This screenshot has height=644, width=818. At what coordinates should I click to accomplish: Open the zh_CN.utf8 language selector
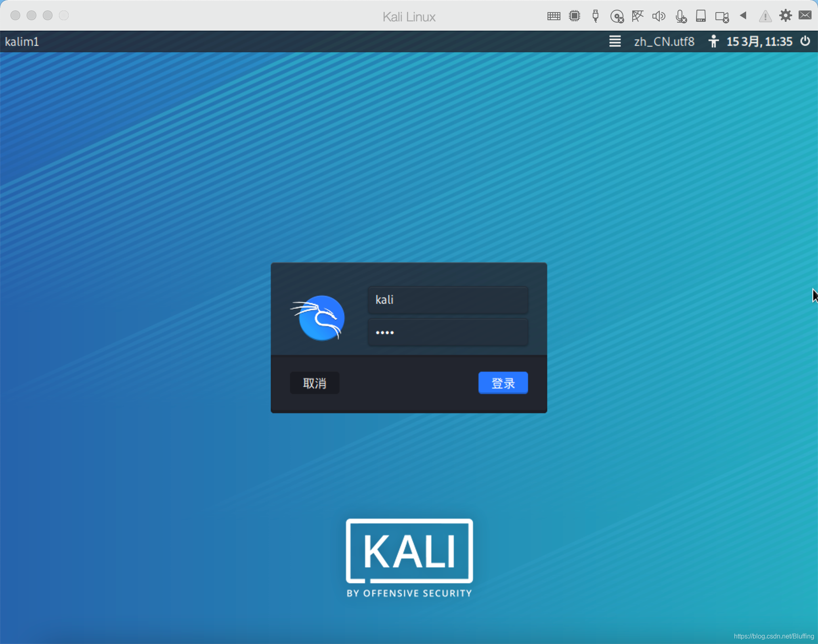pyautogui.click(x=664, y=42)
